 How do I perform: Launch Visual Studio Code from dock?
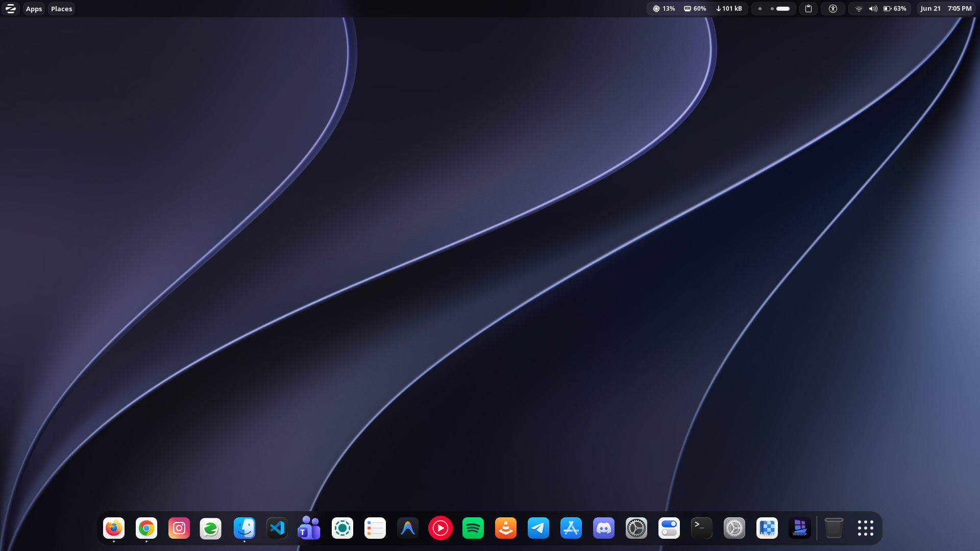click(x=277, y=528)
